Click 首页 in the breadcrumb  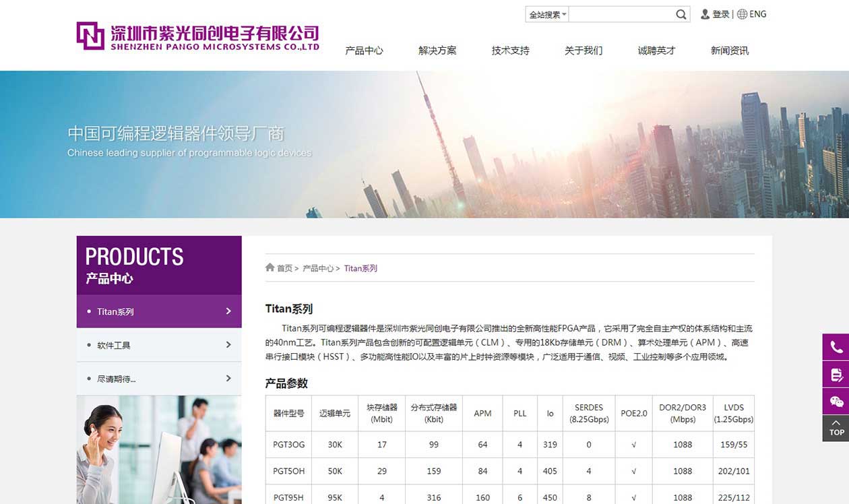pyautogui.click(x=284, y=268)
